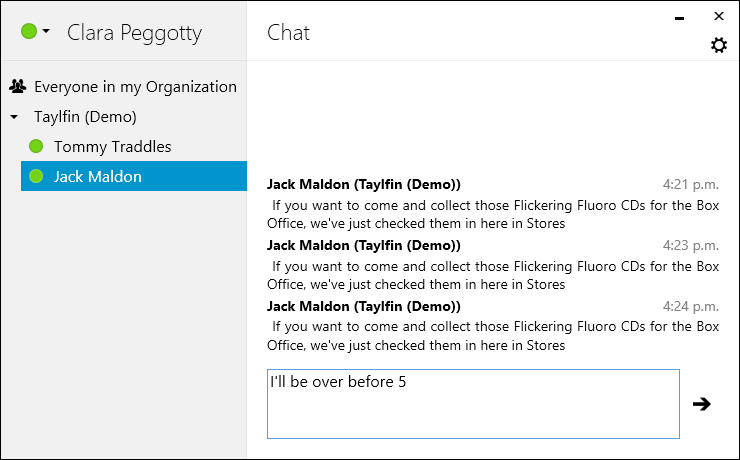Click the green presence status circle for Clara Peggotty
This screenshot has height=460, width=740.
[x=29, y=32]
